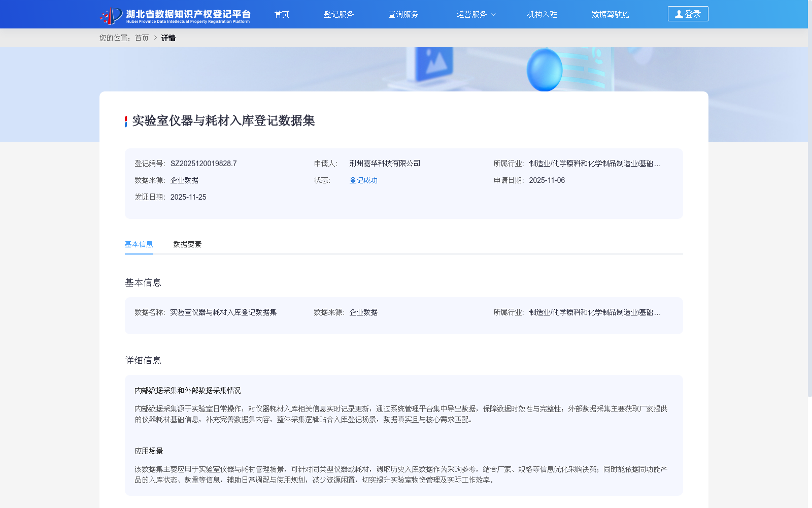This screenshot has height=508, width=812.
Task: Click the 登记成功 status link
Action: (363, 180)
